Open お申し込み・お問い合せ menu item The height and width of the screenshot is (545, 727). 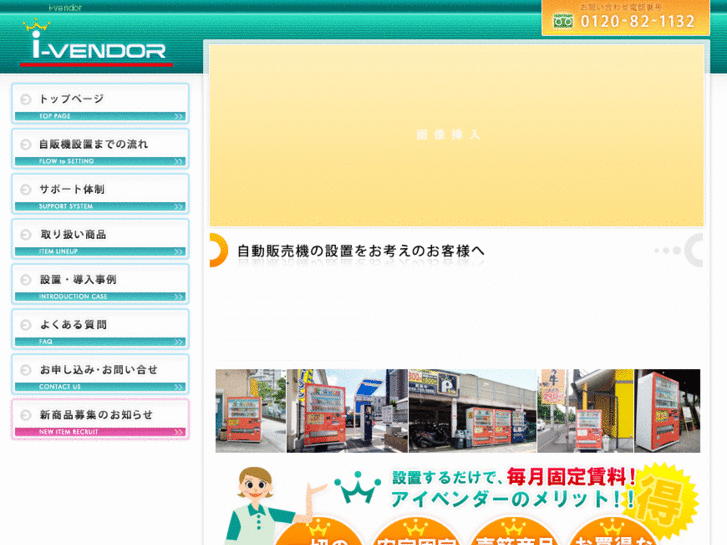[100, 374]
